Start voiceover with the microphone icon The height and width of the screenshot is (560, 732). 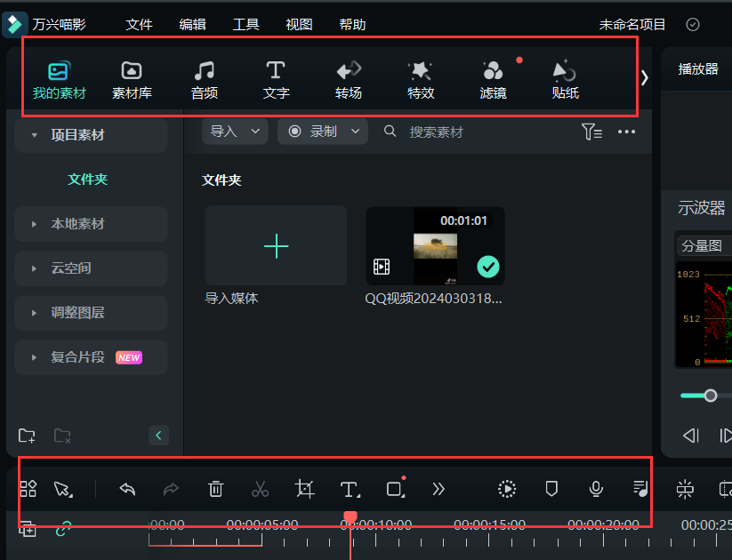click(x=595, y=489)
